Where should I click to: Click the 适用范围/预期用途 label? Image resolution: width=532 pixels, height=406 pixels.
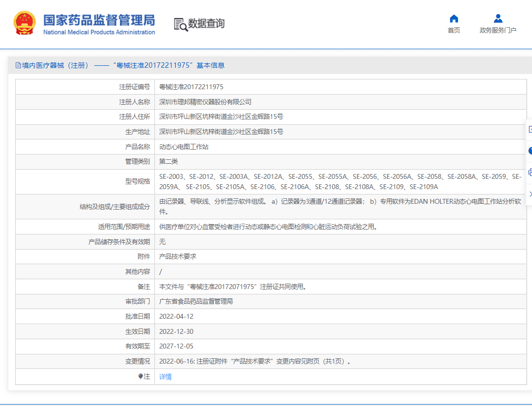124,227
